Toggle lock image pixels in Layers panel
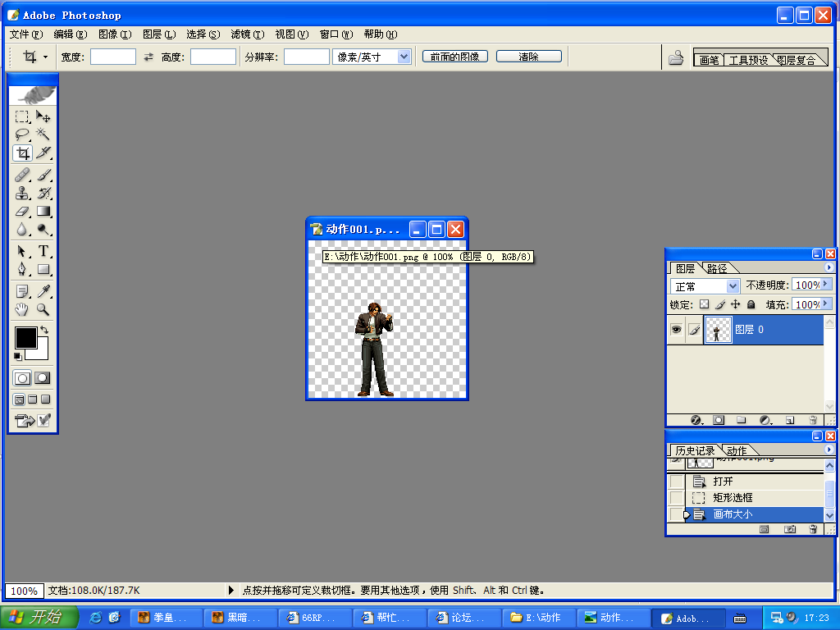The width and height of the screenshot is (840, 630). pyautogui.click(x=720, y=304)
